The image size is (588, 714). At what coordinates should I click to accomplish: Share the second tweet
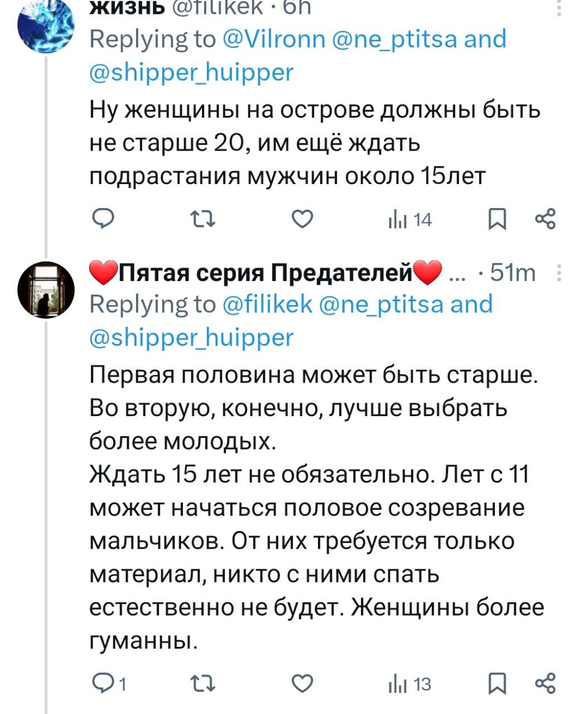[x=545, y=683]
